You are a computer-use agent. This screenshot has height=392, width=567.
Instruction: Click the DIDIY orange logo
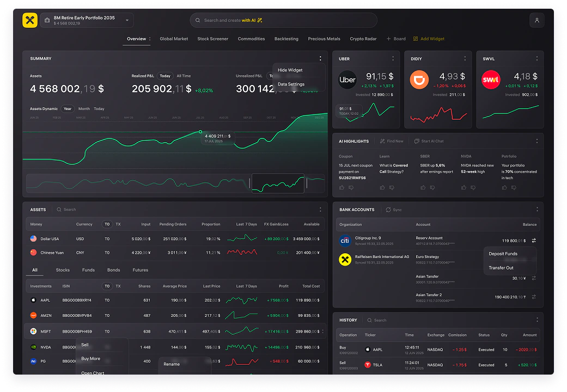419,79
